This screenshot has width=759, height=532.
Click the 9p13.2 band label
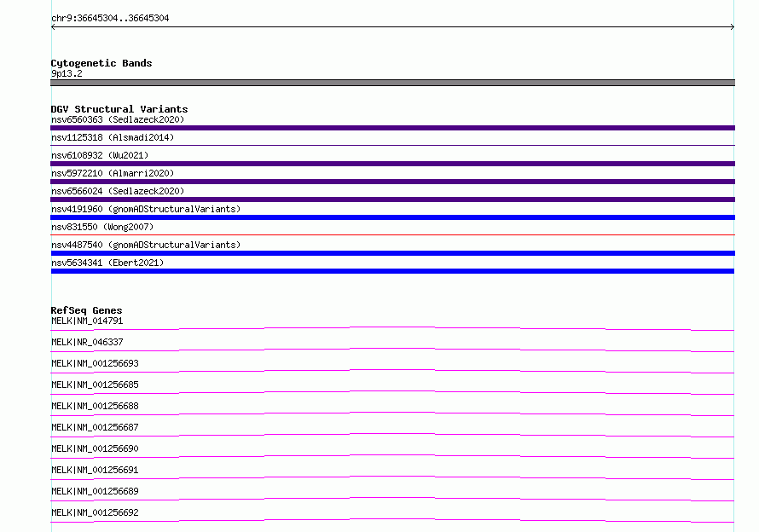[x=67, y=73]
